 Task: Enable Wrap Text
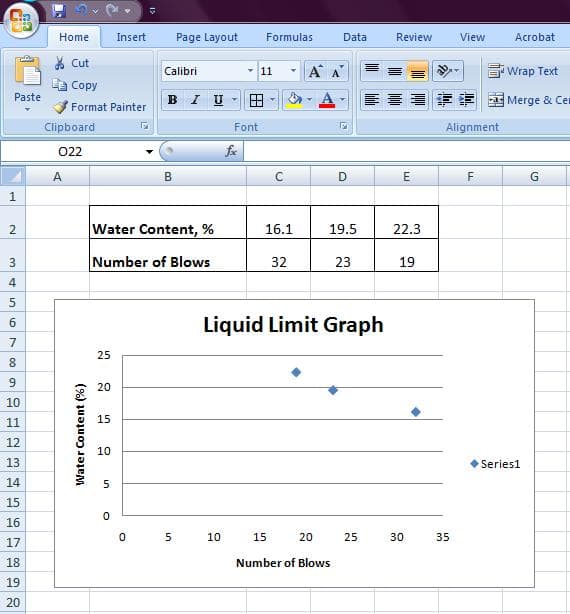523,71
